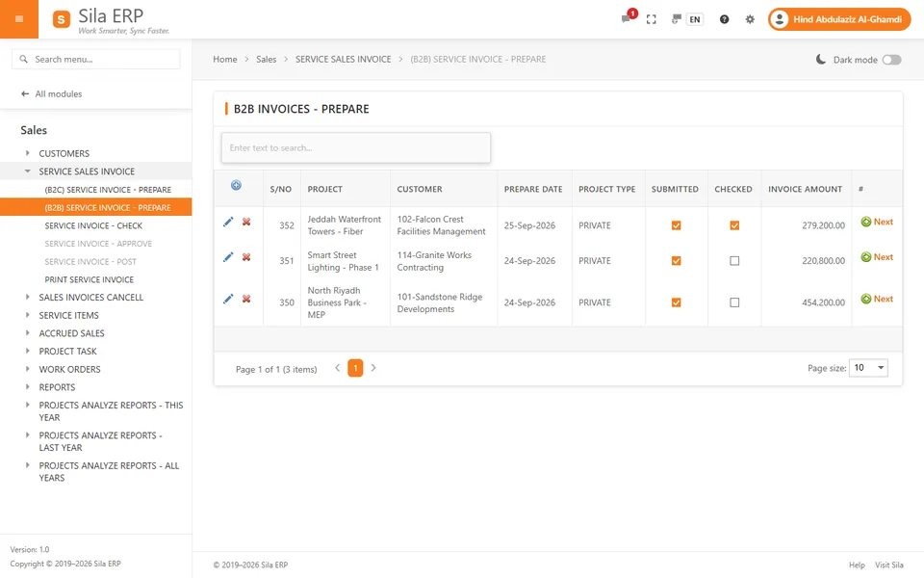924x578 pixels.
Task: Delete invoice 350 with the red X
Action: [x=246, y=299]
